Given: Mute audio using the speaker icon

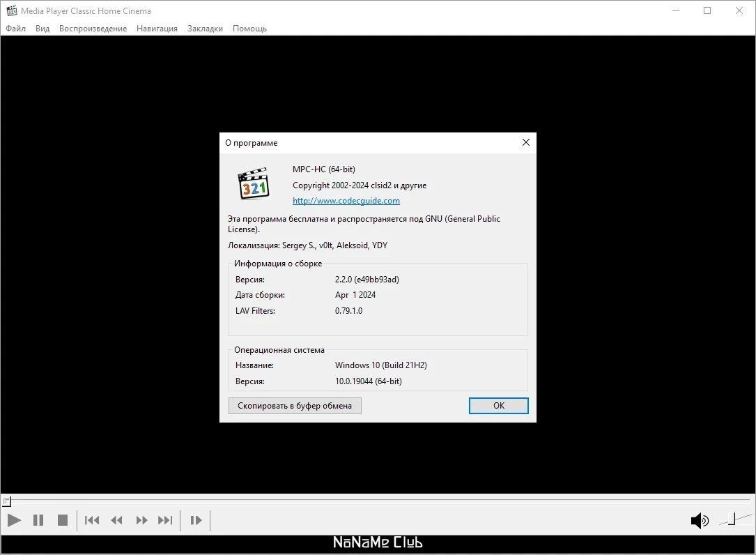Looking at the screenshot, I should pos(700,521).
